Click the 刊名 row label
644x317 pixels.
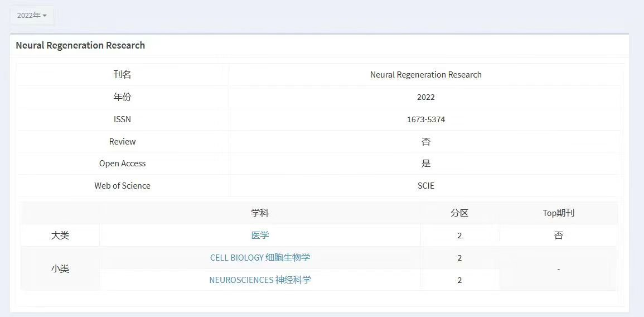(x=123, y=75)
